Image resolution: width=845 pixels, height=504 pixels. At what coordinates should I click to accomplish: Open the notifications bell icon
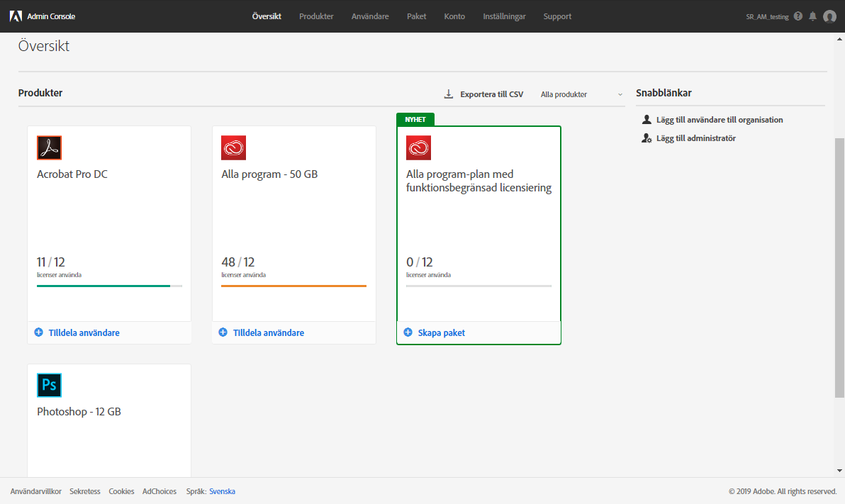point(812,16)
